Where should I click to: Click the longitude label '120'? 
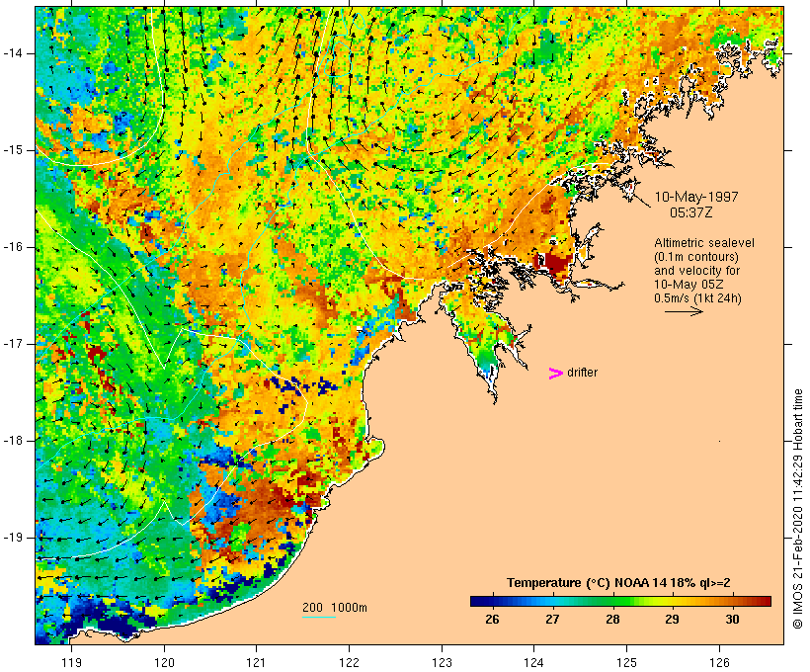coord(164,662)
